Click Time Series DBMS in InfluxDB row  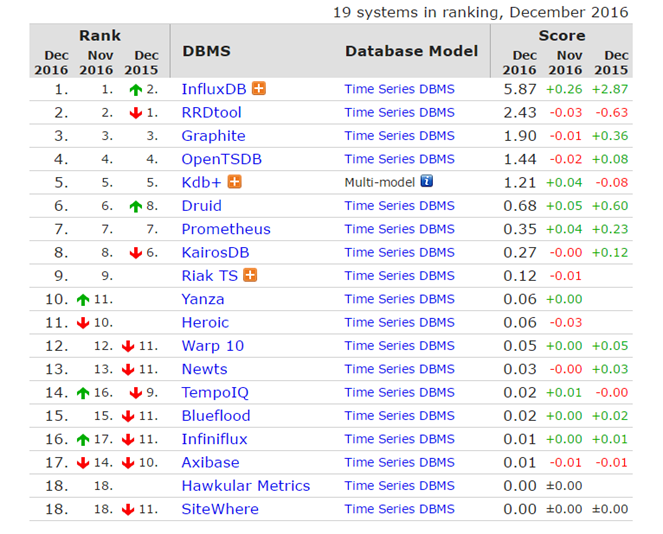tap(400, 89)
